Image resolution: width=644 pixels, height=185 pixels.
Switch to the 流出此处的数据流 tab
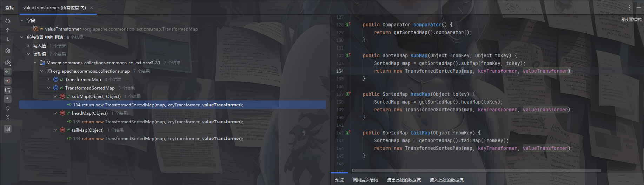click(404, 180)
